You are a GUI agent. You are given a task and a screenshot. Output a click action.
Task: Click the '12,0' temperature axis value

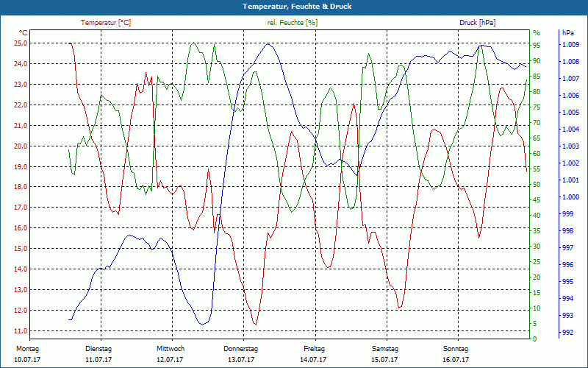[21, 310]
